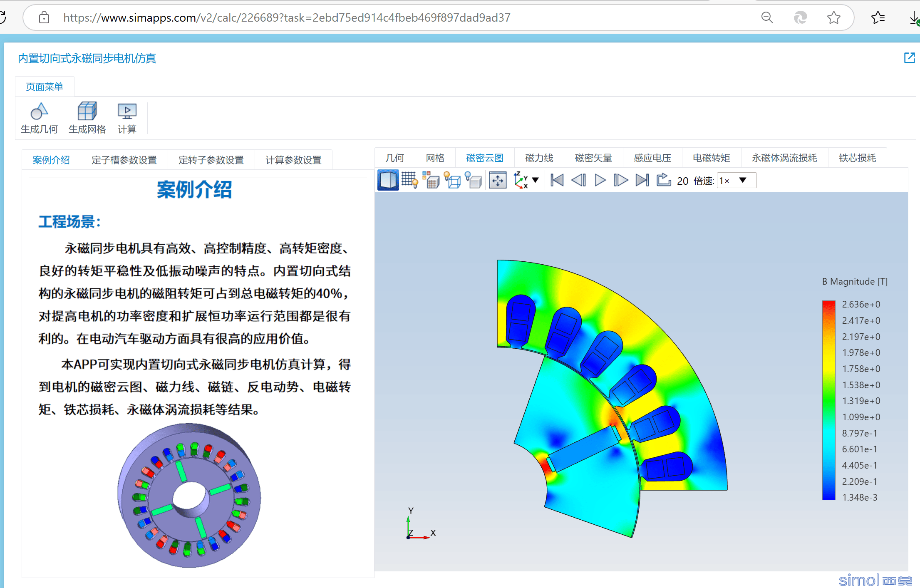Click the open-in-new-window icon
The width and height of the screenshot is (920, 588).
tap(909, 58)
